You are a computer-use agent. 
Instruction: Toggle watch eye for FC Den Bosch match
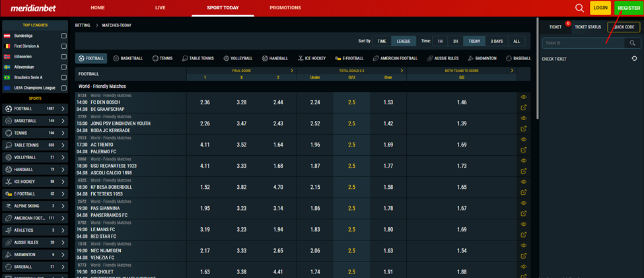524,97
